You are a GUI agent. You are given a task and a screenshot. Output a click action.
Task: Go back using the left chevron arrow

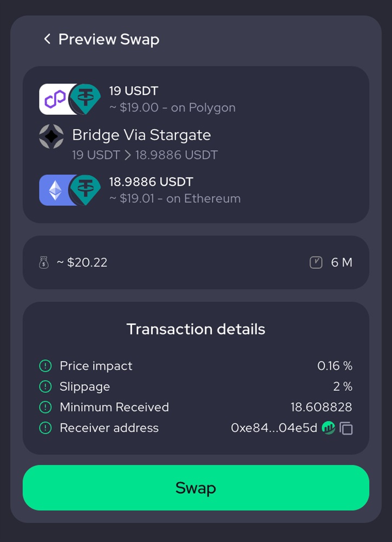tap(47, 39)
